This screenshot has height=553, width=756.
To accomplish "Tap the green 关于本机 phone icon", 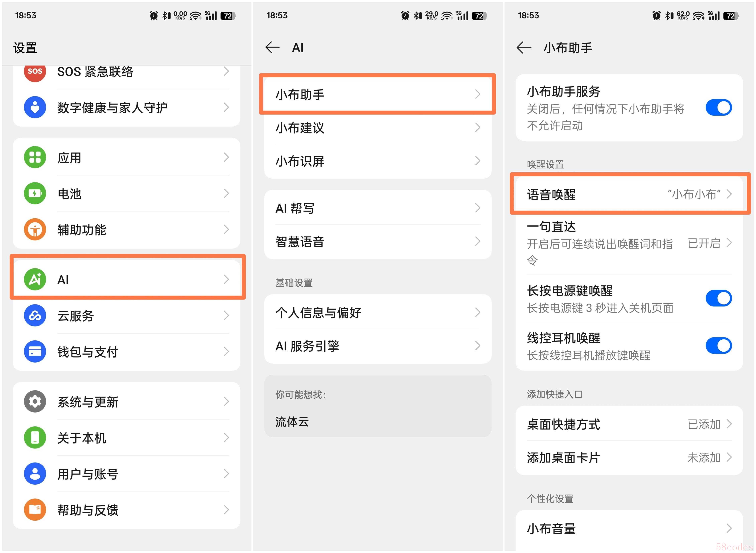I will (x=35, y=438).
